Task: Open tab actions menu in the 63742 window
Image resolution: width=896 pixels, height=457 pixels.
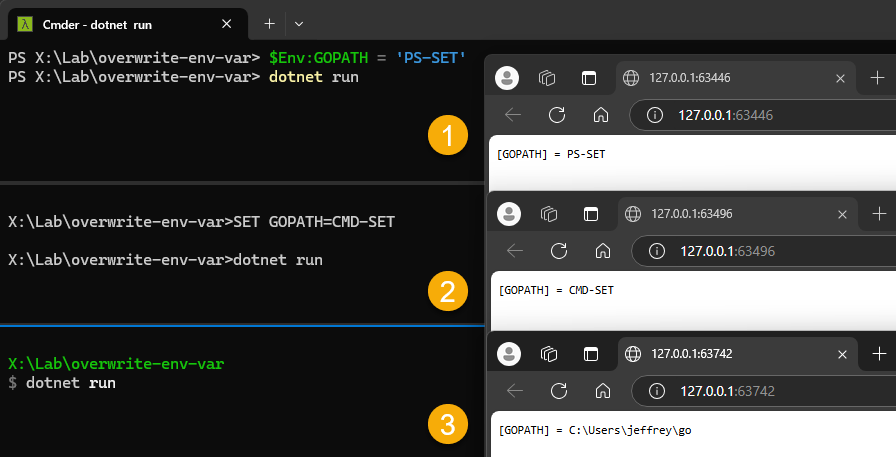Action: coord(589,353)
